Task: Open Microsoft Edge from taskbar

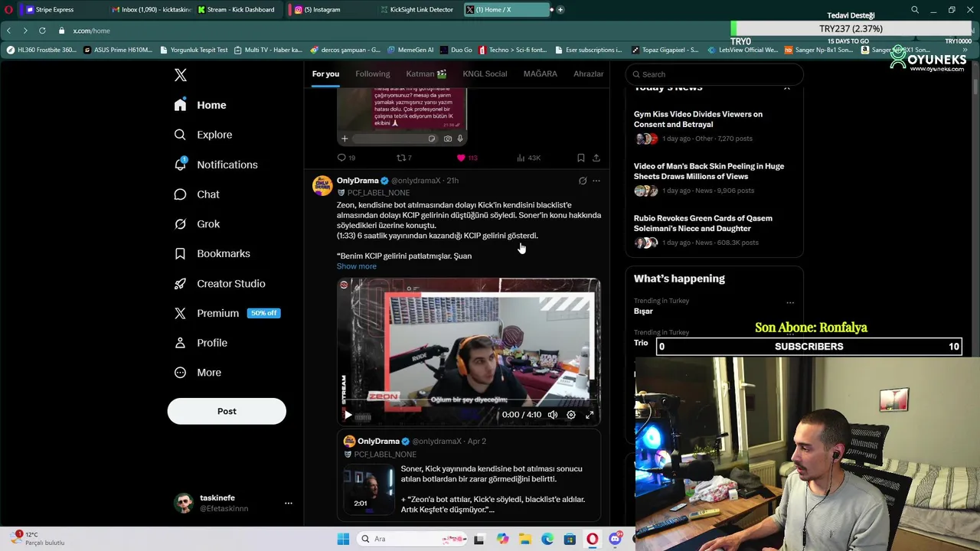Action: coord(547,539)
